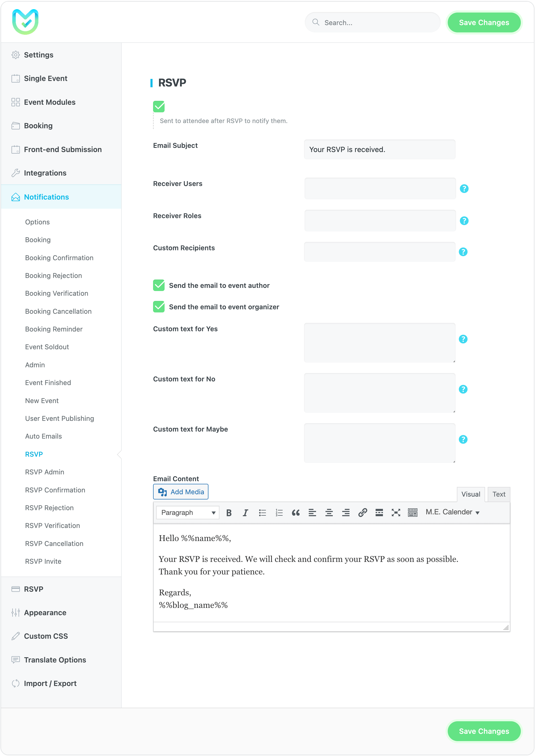
Task: Switch to the Text editor tab
Action: 498,494
